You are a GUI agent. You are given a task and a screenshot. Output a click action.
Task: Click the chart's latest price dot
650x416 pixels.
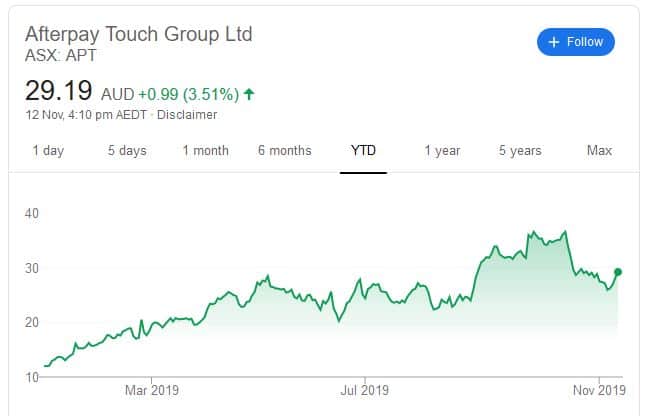[x=619, y=272]
